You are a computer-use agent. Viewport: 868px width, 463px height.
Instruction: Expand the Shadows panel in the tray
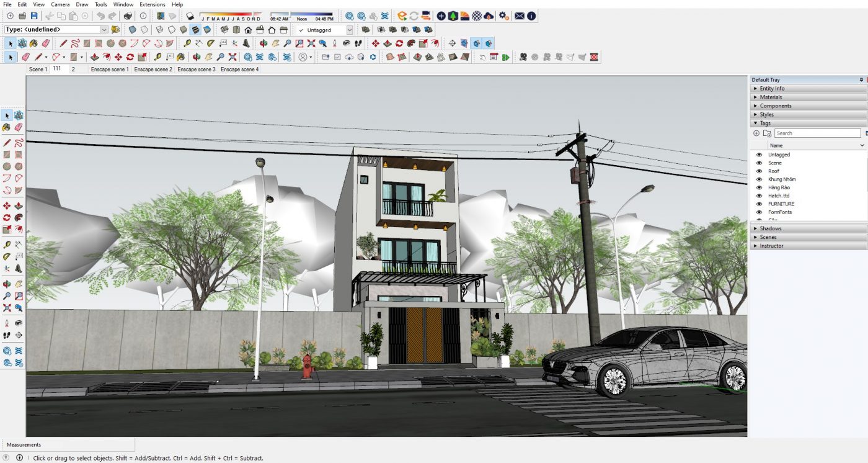click(x=770, y=229)
